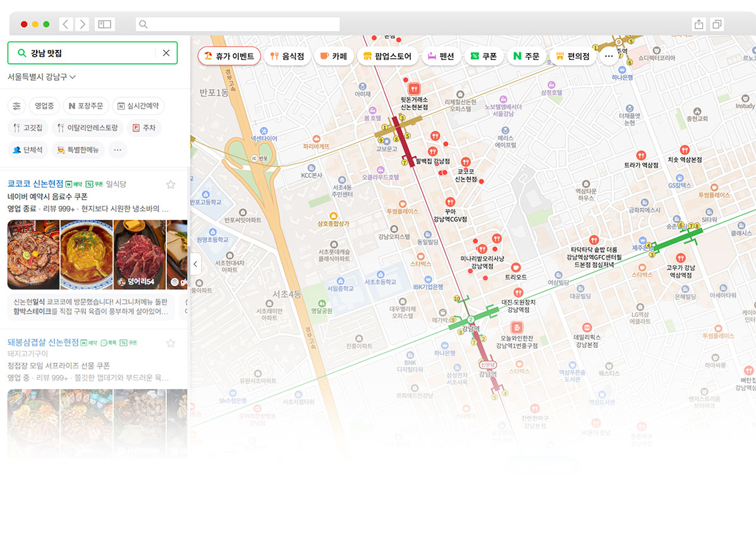The width and height of the screenshot is (756, 533).
Task: Click the 데일리픽스 강남본점 map pin
Action: [x=587, y=328]
